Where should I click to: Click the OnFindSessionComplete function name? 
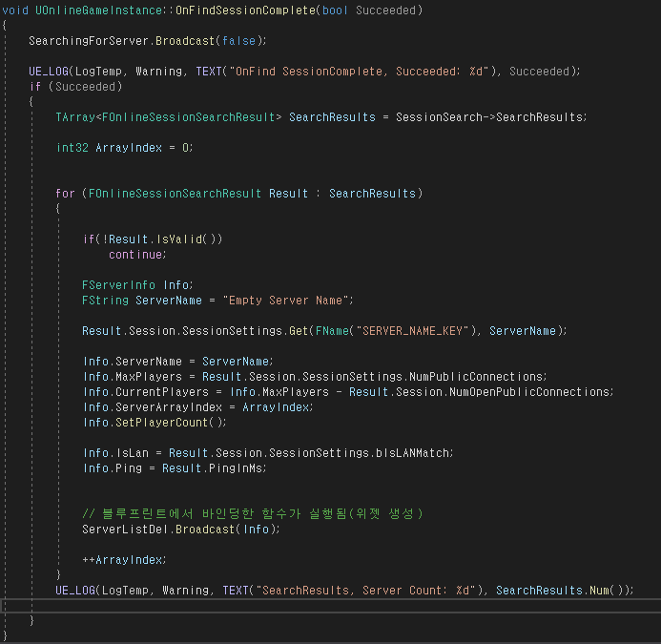[245, 10]
